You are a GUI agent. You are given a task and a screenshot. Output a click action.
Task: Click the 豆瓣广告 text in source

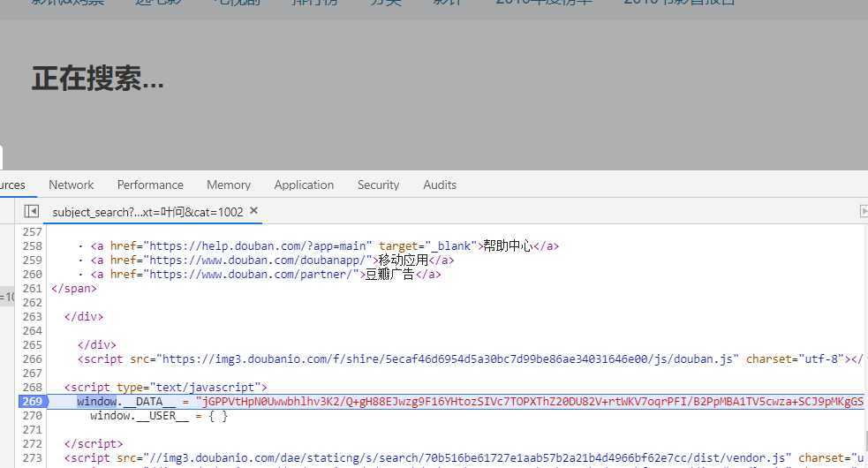(389, 274)
